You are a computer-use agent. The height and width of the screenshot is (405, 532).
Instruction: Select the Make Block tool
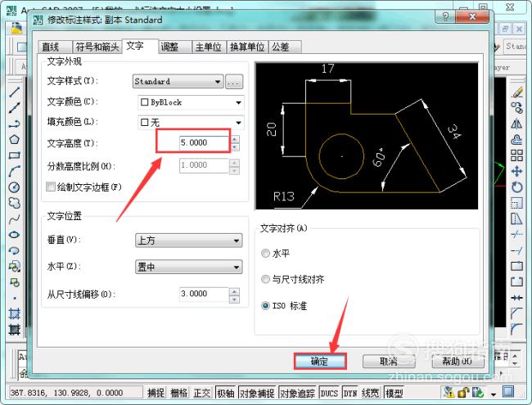pos(14,282)
